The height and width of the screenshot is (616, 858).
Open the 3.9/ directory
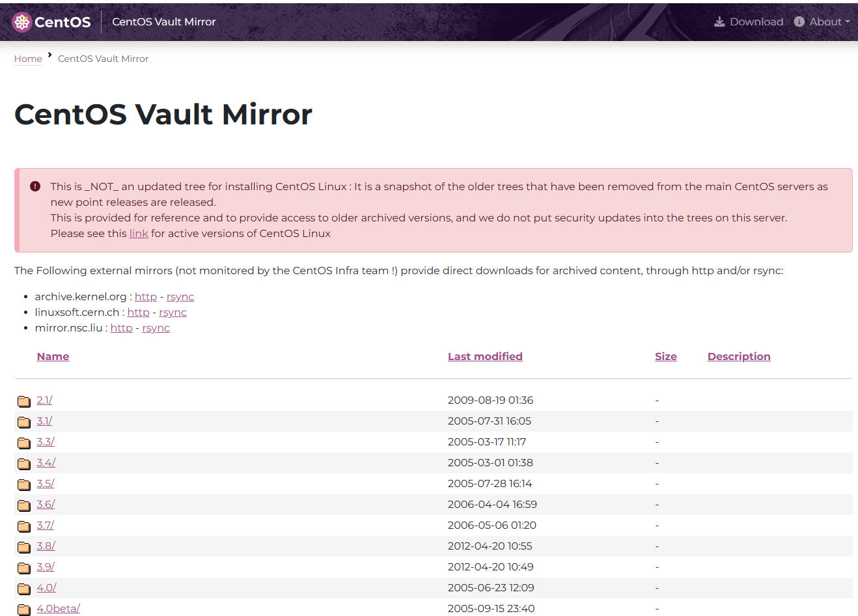coord(46,567)
